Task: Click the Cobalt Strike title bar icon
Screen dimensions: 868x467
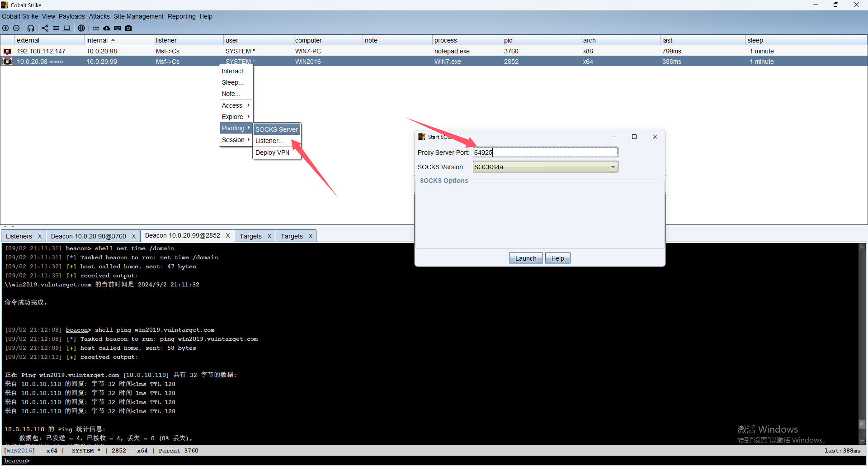Action: pyautogui.click(x=5, y=5)
